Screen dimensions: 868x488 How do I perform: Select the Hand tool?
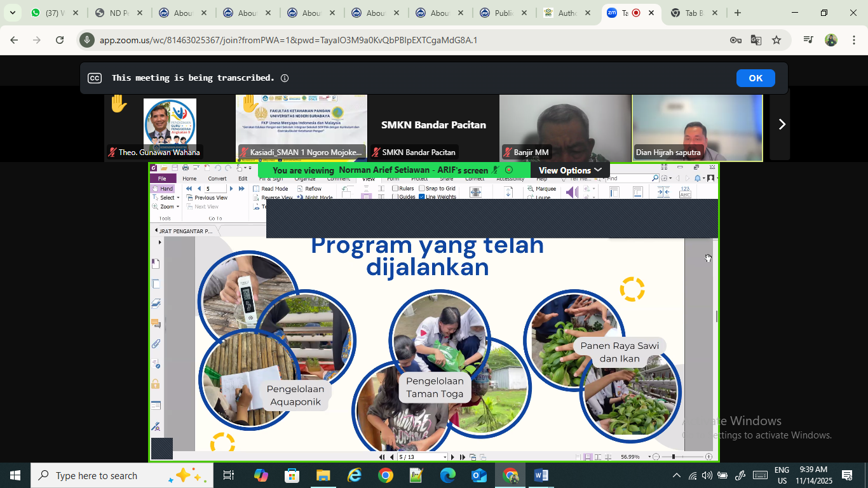pyautogui.click(x=163, y=189)
